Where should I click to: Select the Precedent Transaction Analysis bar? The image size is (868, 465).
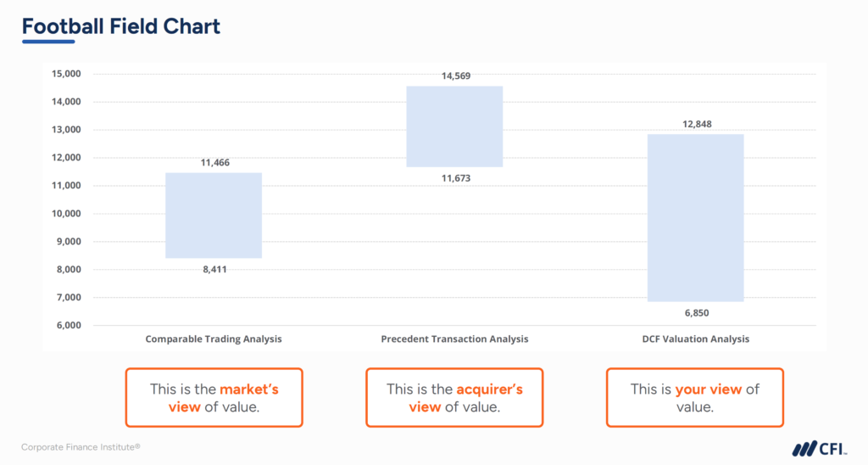tap(454, 126)
